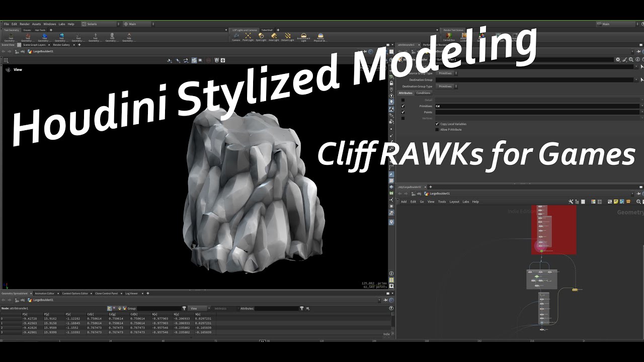Viewport: 644px width, 362px height.
Task: Expand the Destination Group dropdown arrow
Action: [635, 80]
